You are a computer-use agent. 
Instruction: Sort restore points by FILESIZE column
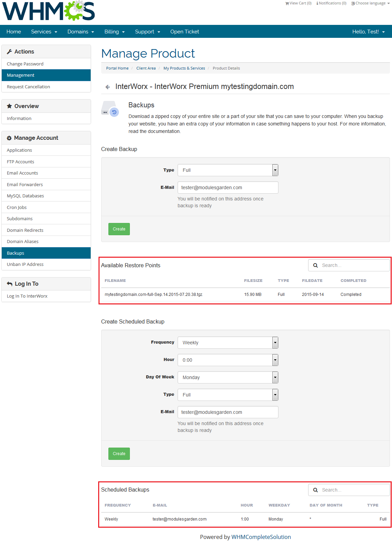pyautogui.click(x=253, y=281)
